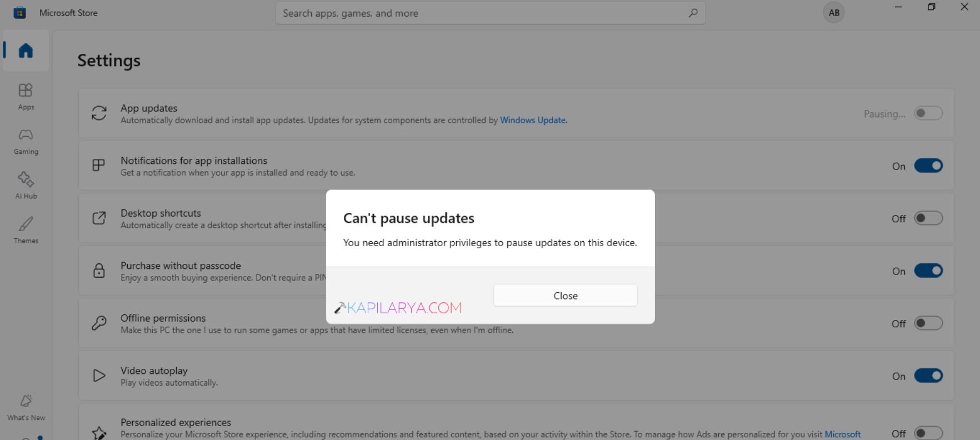
Task: Enable Personalized experiences toggle
Action: tap(928, 433)
